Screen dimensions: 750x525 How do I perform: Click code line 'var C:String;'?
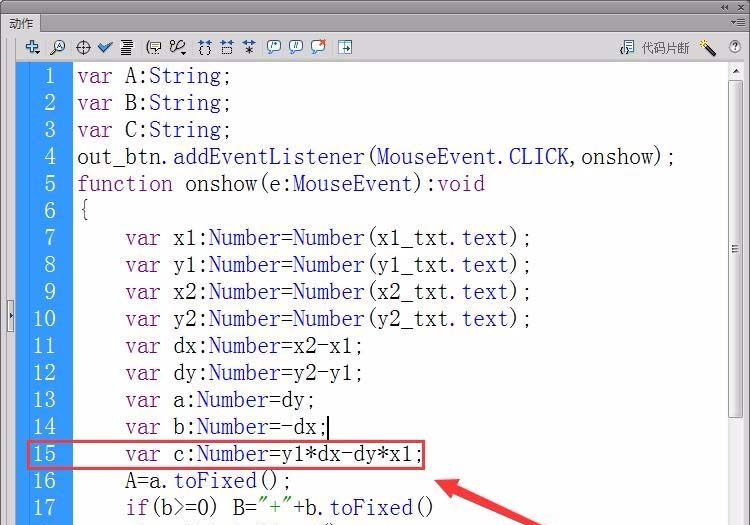pyautogui.click(x=154, y=130)
